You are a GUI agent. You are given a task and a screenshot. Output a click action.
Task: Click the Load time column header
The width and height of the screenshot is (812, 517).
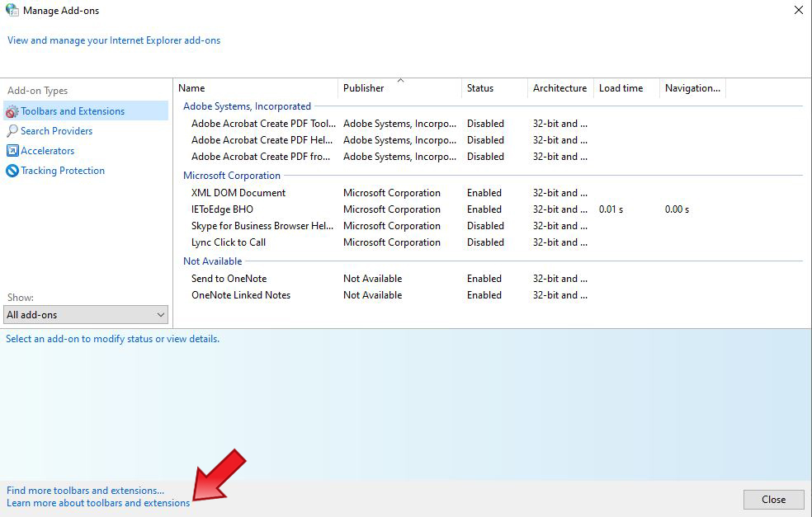pos(621,88)
